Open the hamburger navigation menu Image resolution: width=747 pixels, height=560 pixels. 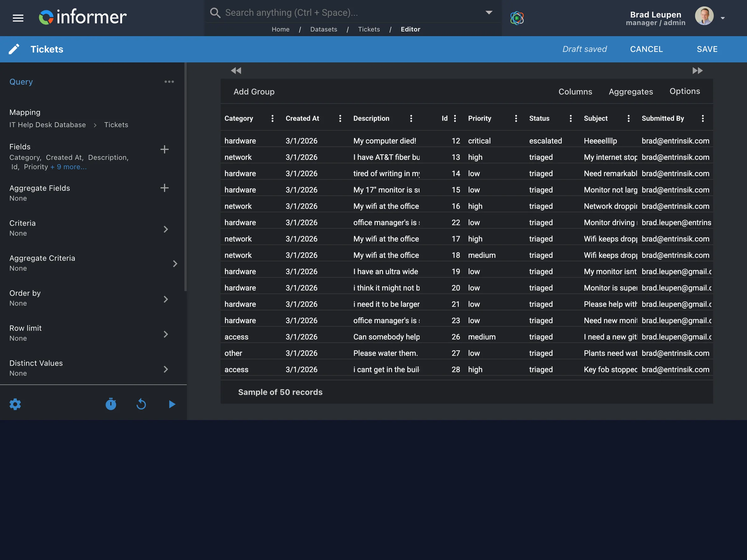click(x=17, y=18)
